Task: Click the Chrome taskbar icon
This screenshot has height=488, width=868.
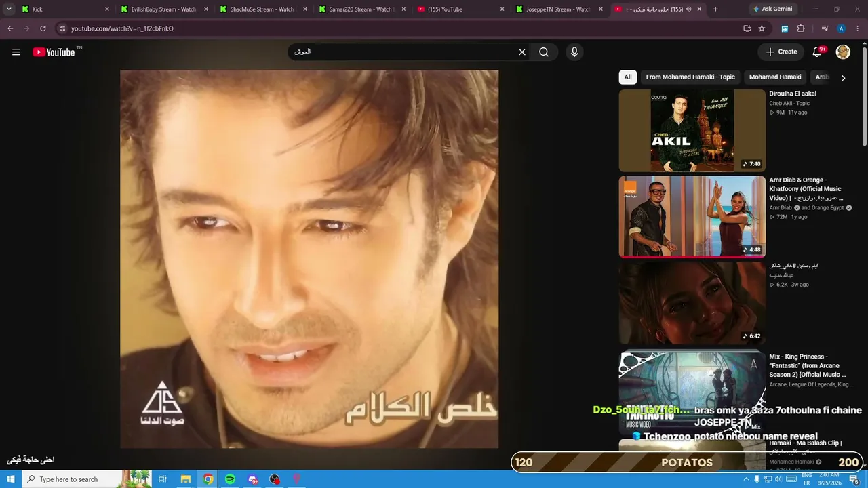Action: [208, 479]
